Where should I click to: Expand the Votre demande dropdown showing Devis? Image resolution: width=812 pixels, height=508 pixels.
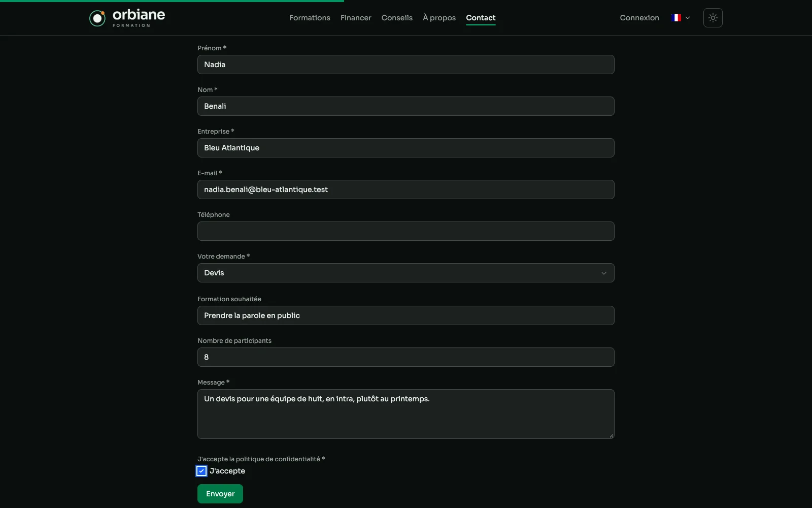point(405,273)
